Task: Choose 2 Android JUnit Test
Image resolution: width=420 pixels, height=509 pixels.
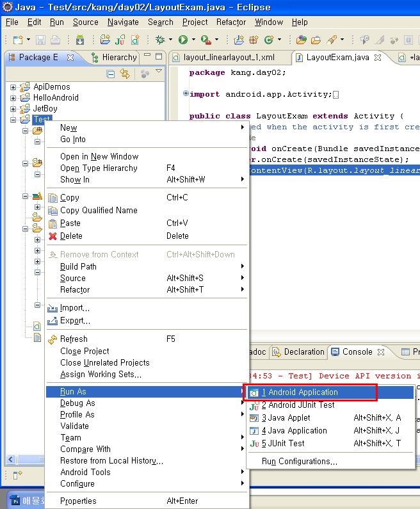Action: coord(330,405)
